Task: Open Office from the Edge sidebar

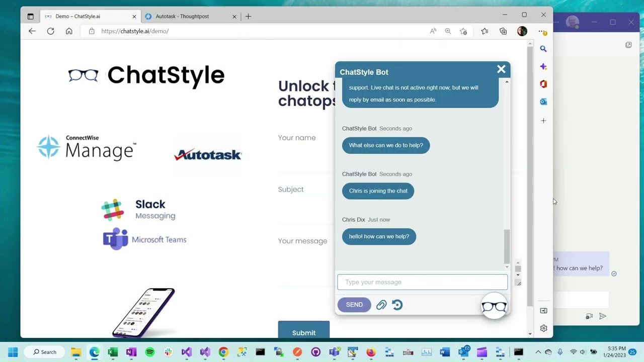Action: point(543,84)
